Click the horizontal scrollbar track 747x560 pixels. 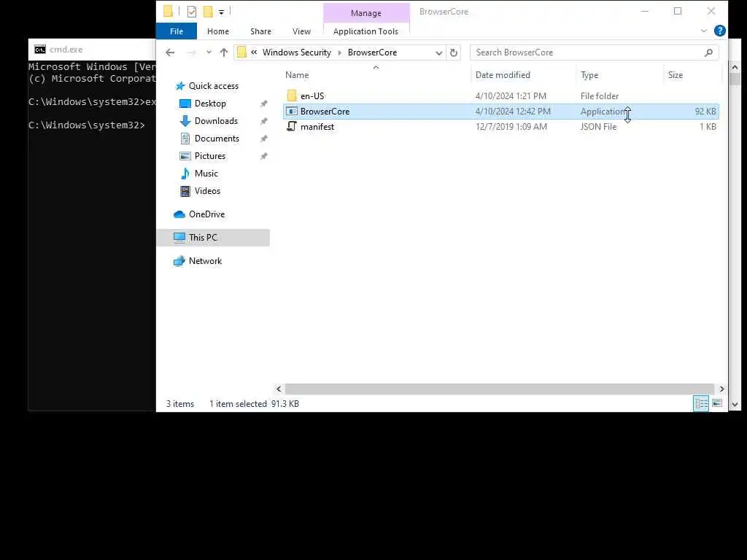click(499, 389)
